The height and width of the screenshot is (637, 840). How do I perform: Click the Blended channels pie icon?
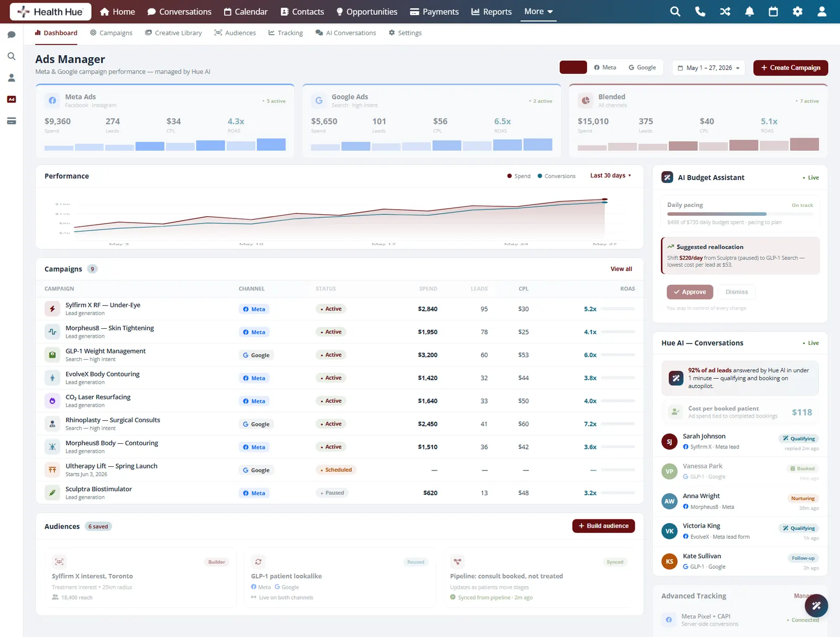(x=585, y=100)
